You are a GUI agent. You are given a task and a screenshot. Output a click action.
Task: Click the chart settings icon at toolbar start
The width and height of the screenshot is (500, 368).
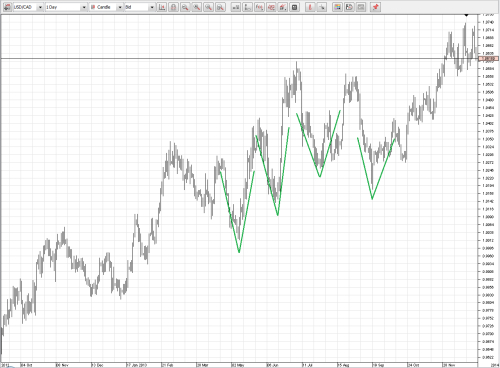coord(7,7)
